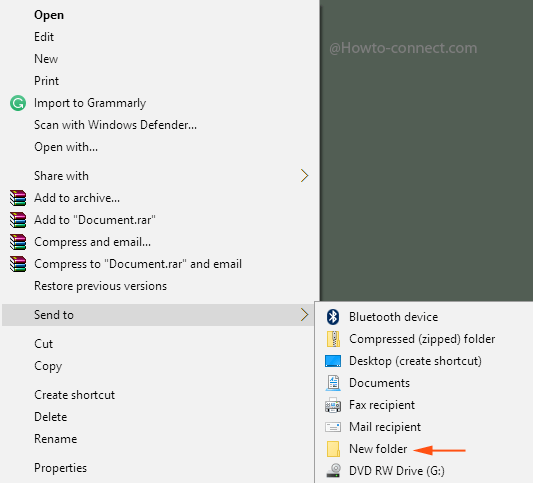Click the Bluetooth device icon
Image resolution: width=533 pixels, height=483 pixels.
tap(333, 317)
